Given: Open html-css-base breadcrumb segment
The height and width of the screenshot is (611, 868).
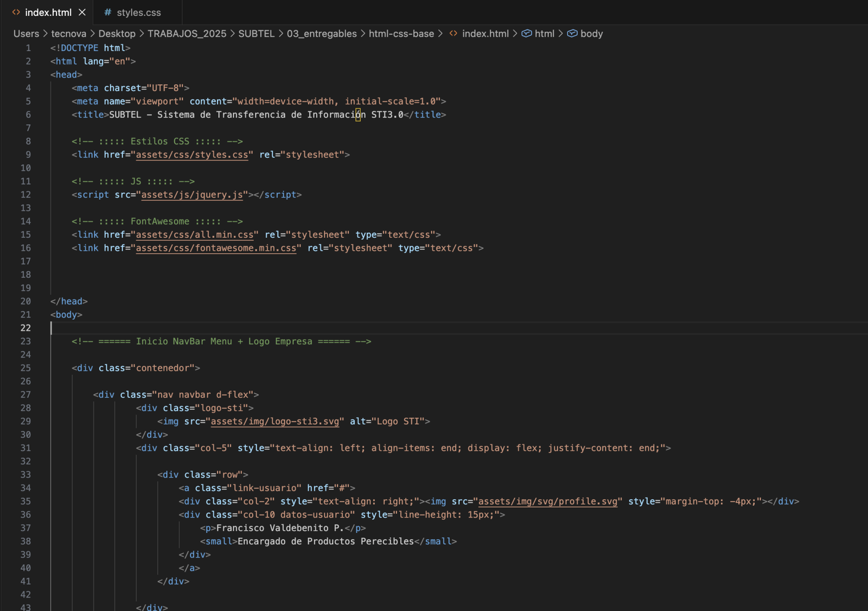Looking at the screenshot, I should (x=401, y=34).
